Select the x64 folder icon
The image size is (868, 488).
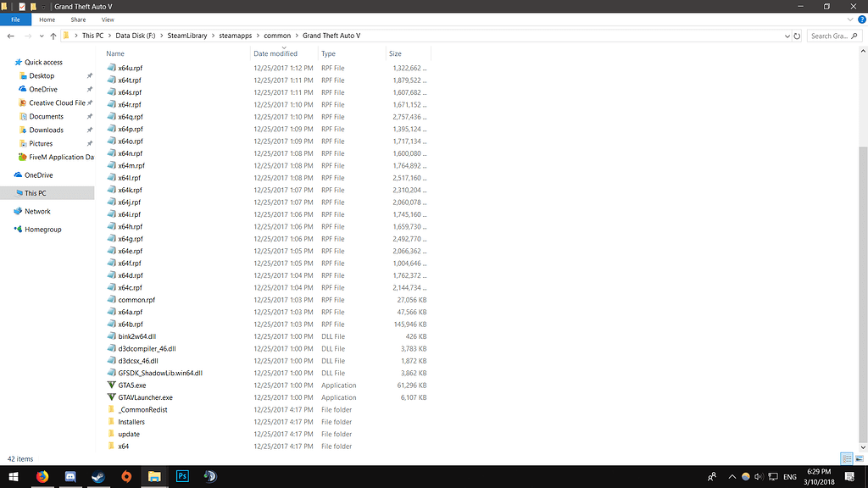coord(111,446)
